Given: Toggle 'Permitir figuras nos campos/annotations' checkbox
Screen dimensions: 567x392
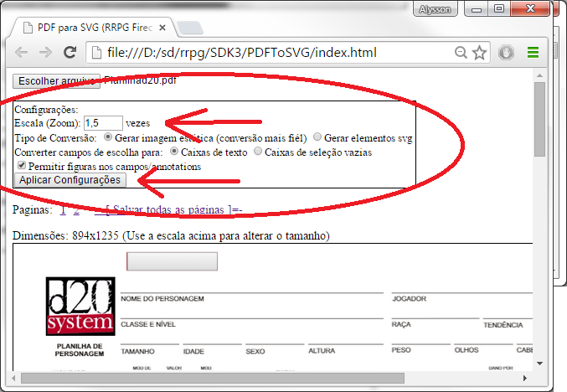Looking at the screenshot, I should tap(22, 166).
